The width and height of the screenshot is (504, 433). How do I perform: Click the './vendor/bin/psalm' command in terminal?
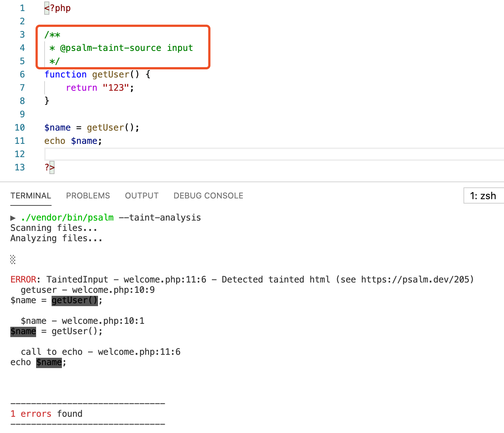(67, 218)
